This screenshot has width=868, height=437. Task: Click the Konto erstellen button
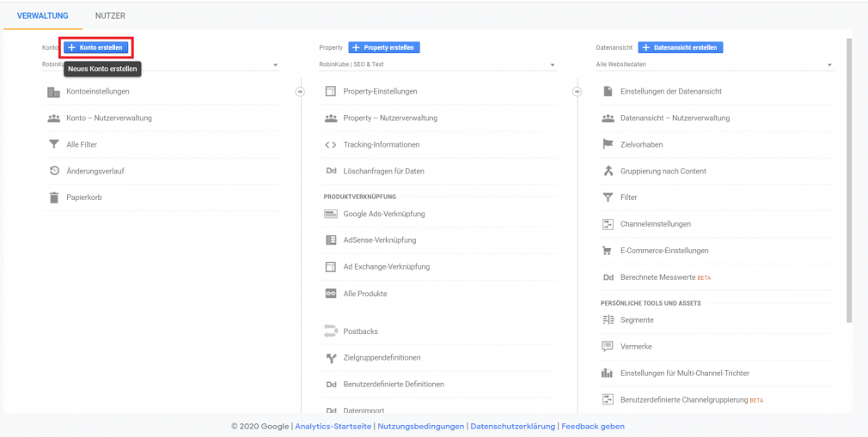point(95,48)
